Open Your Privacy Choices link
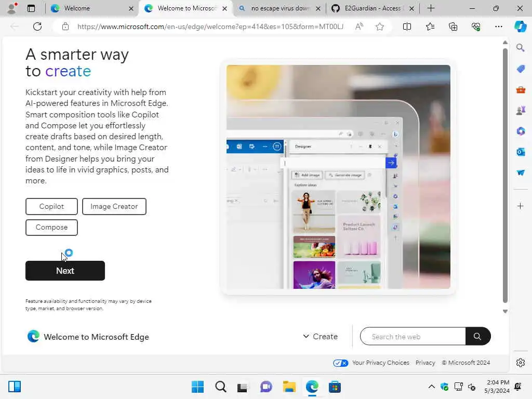This screenshot has width=532, height=399. pos(380,363)
